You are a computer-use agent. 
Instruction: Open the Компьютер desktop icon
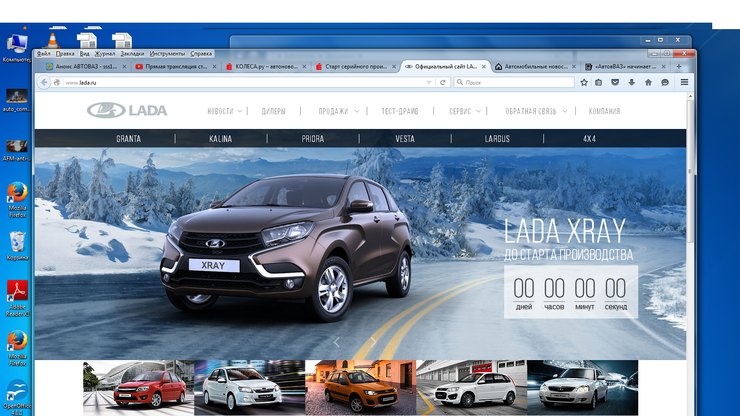(17, 47)
